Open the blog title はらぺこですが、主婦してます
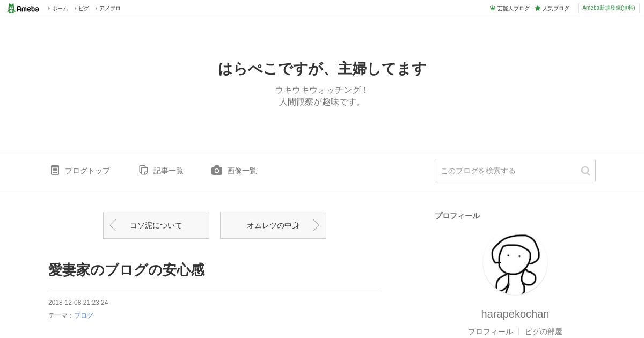 322,69
